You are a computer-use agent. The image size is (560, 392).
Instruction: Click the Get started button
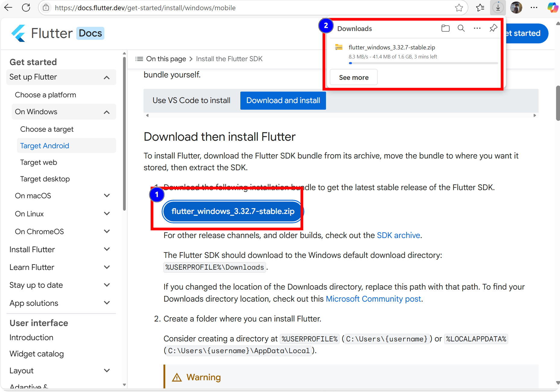point(526,33)
